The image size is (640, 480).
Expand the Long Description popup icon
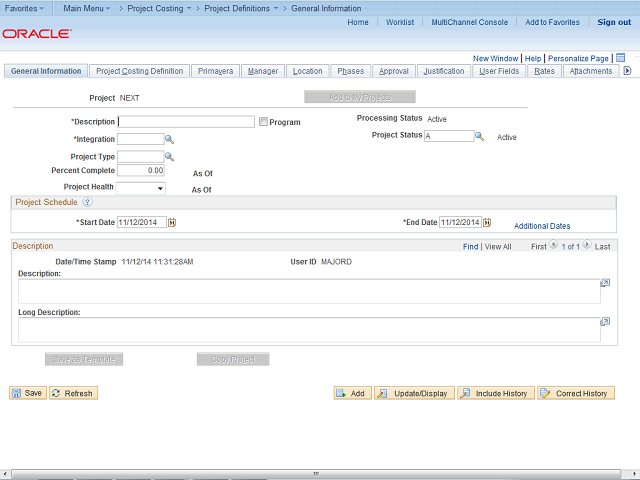click(605, 322)
